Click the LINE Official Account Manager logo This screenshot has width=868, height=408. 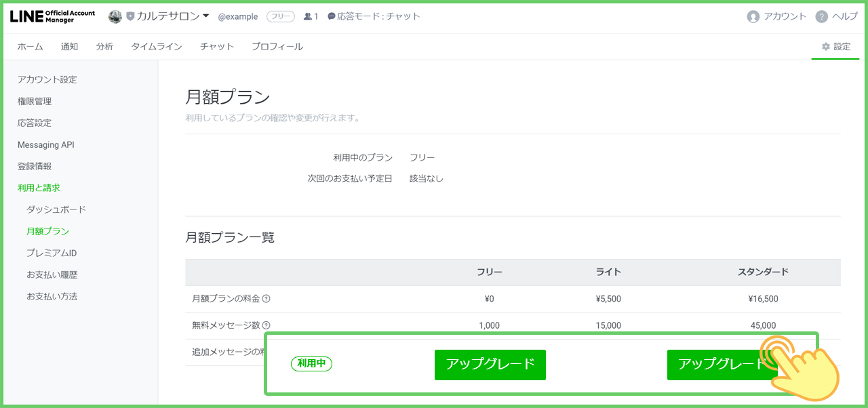[52, 16]
